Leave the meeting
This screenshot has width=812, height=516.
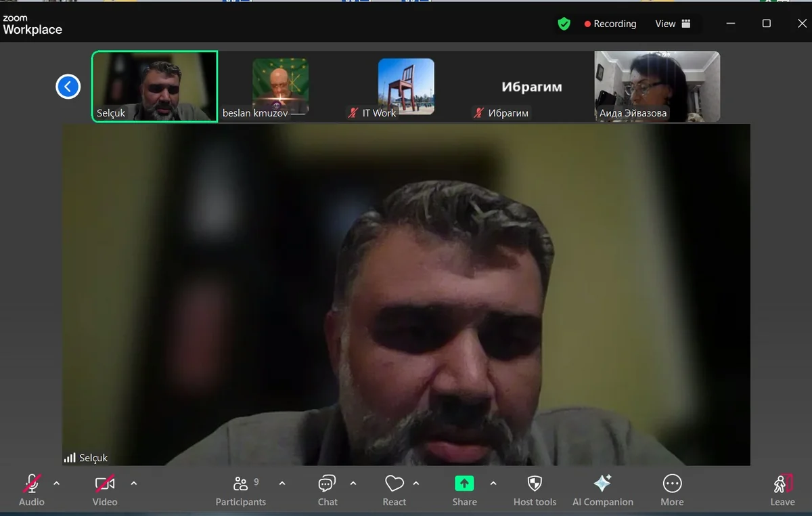pyautogui.click(x=782, y=489)
